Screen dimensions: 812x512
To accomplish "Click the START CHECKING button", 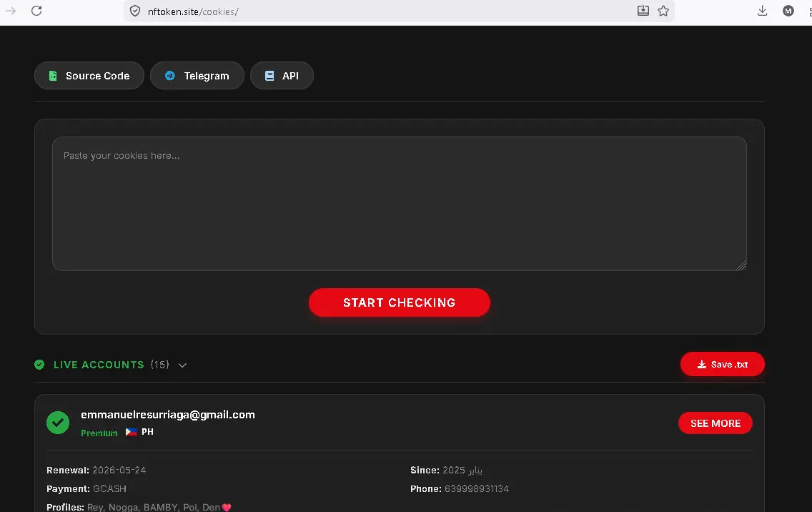I will pyautogui.click(x=400, y=302).
